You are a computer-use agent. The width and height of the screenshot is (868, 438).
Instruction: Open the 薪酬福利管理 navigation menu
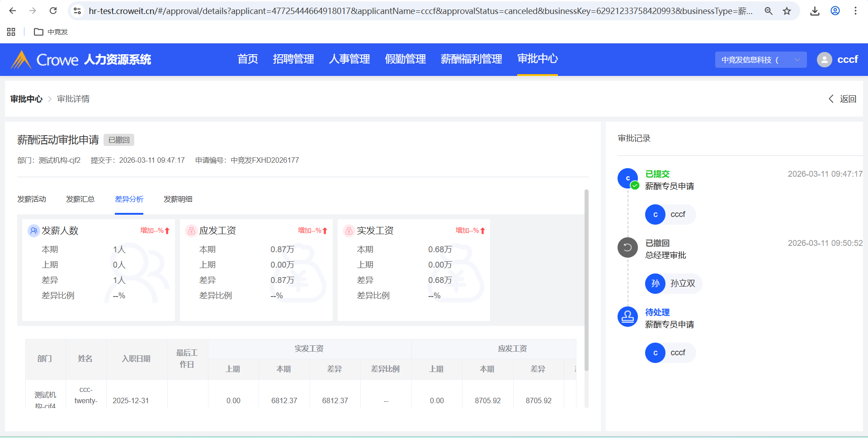[x=471, y=59]
